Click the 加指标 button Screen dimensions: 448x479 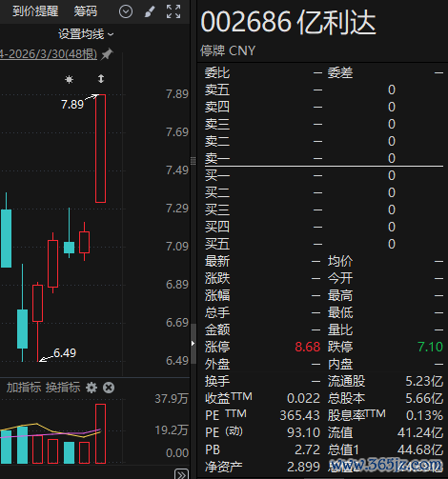[24, 388]
